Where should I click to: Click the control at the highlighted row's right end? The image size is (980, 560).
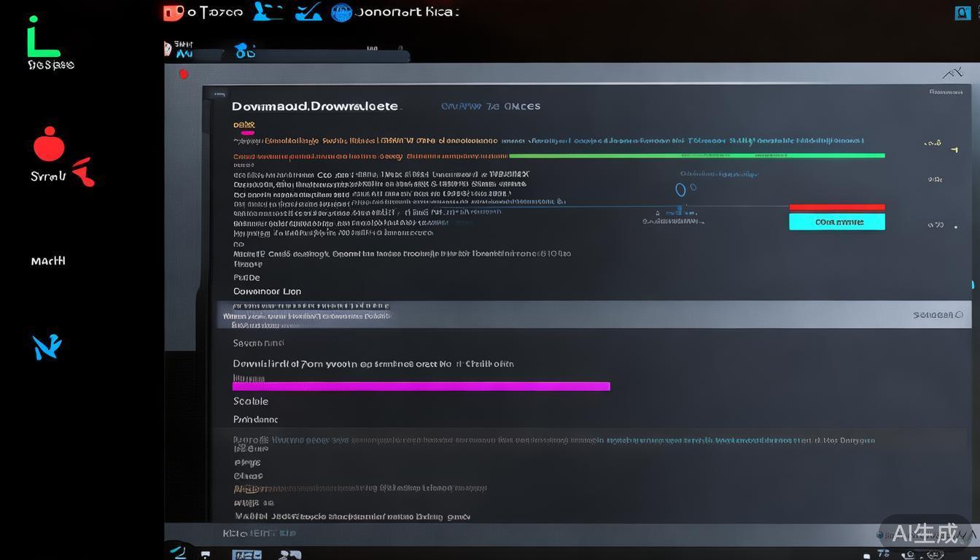click(938, 315)
